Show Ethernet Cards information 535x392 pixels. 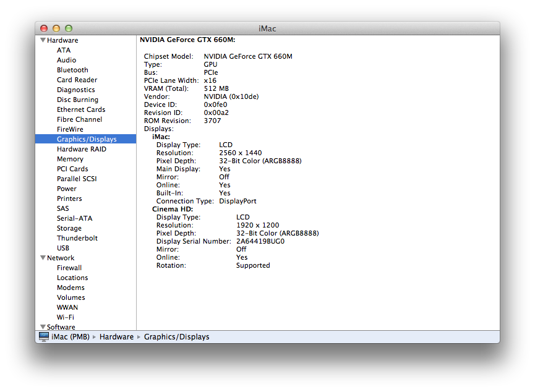click(x=81, y=109)
